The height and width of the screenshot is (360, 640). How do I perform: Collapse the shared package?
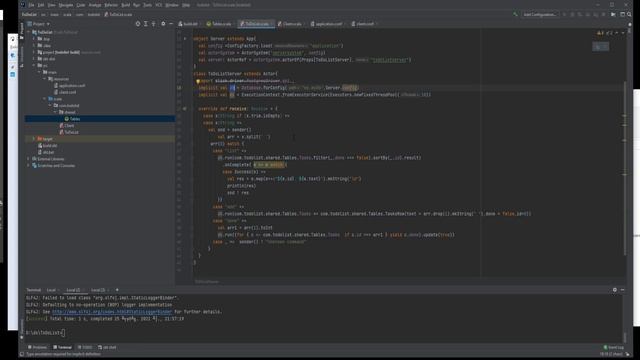(x=56, y=112)
